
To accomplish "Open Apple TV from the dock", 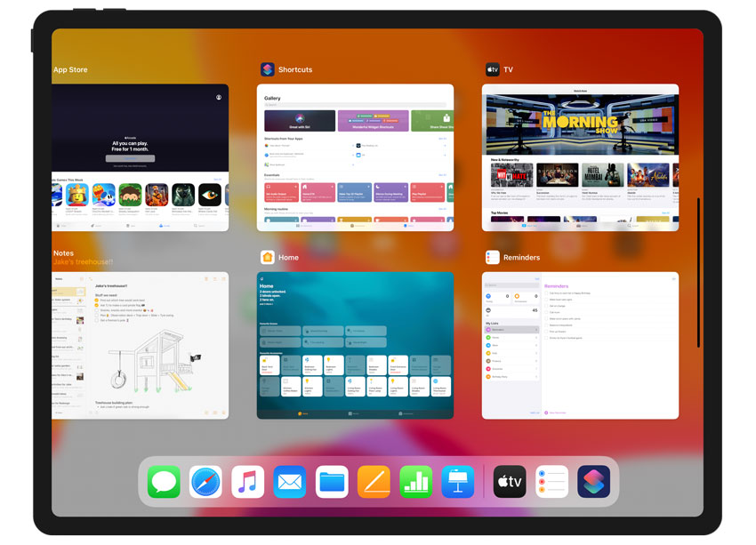I will (510, 481).
